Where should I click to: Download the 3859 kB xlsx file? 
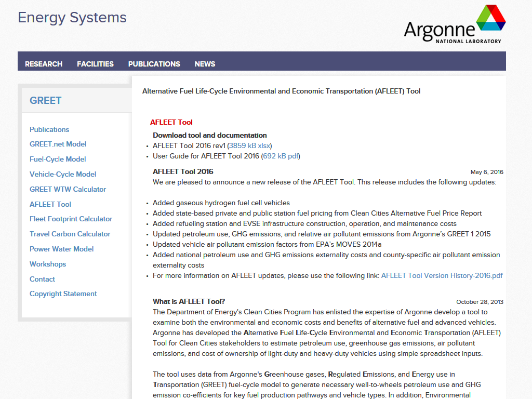tap(249, 145)
